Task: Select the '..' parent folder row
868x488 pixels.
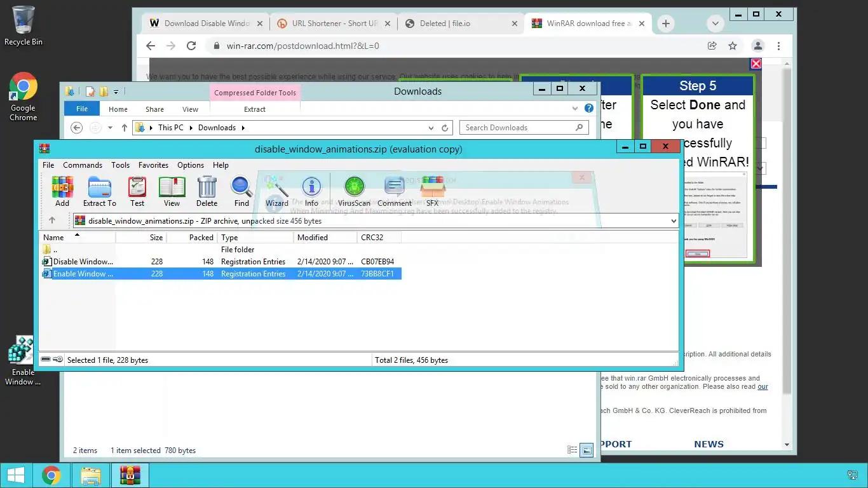Action: point(220,250)
